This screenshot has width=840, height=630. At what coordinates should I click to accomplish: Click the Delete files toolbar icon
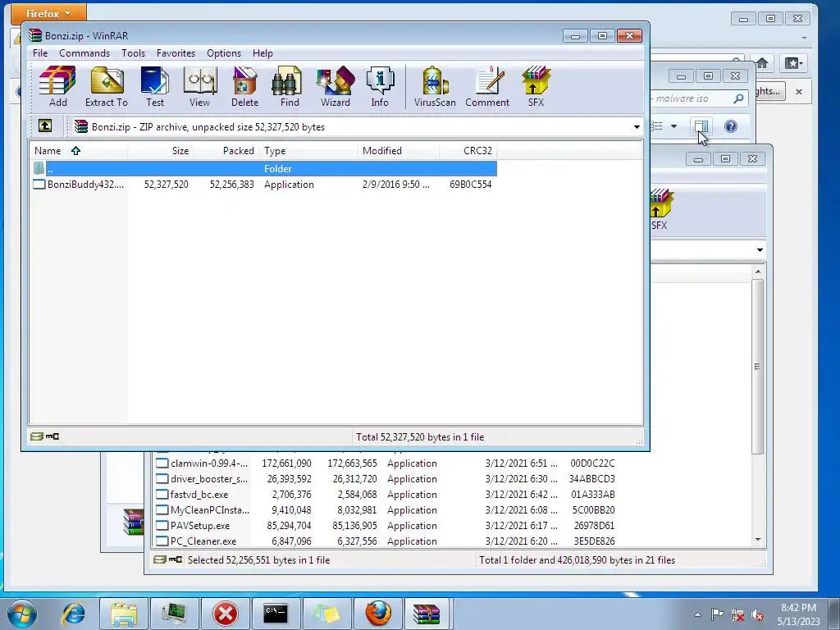[244, 87]
